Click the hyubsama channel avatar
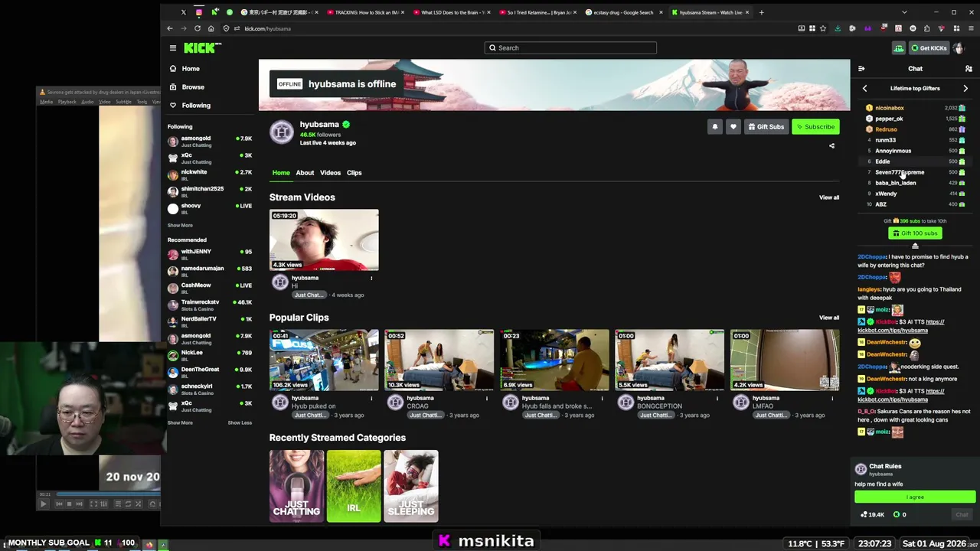 pyautogui.click(x=282, y=132)
